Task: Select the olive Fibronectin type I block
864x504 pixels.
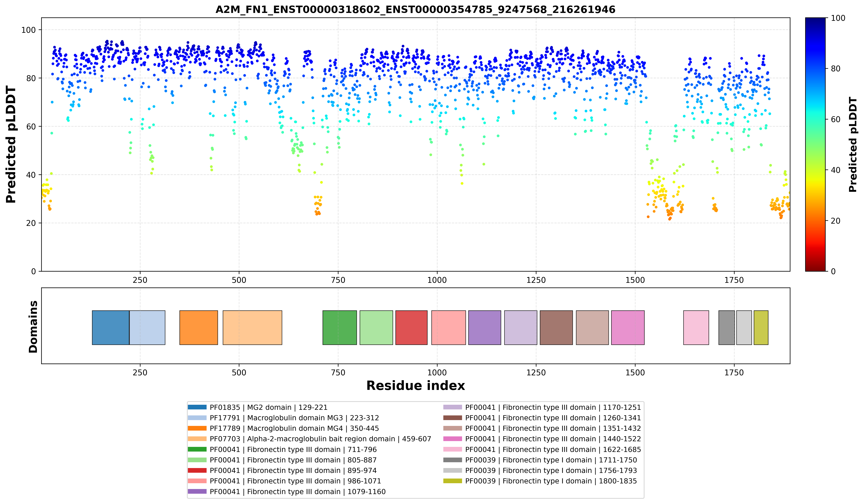Action: (x=761, y=327)
